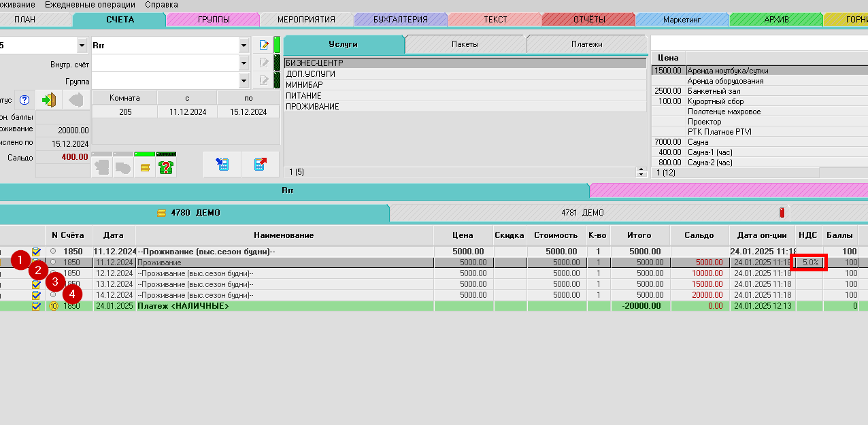Select the radio button on the 14.12.2024 row
Viewport: 868px width, 425px height.
tap(53, 295)
